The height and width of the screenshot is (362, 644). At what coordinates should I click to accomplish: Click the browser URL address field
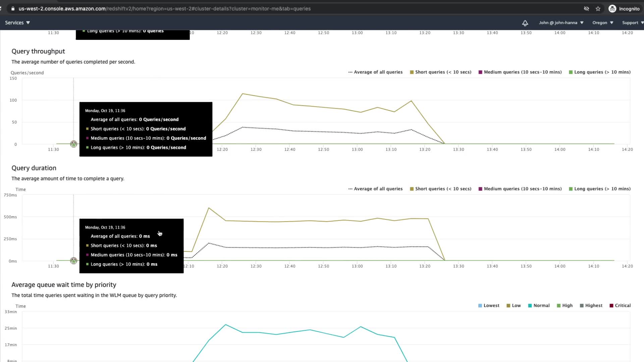(x=164, y=9)
